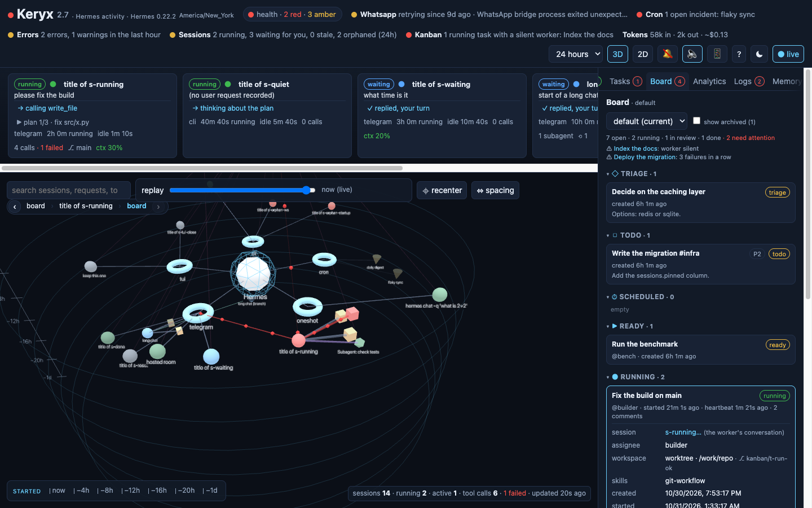Select the cron torus node
Image resolution: width=812 pixels, height=508 pixels.
(x=324, y=260)
